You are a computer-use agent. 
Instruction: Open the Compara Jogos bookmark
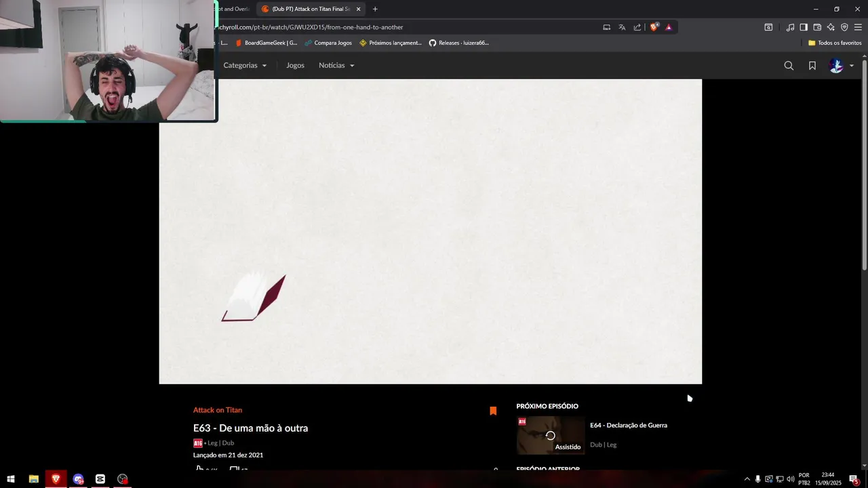(328, 43)
